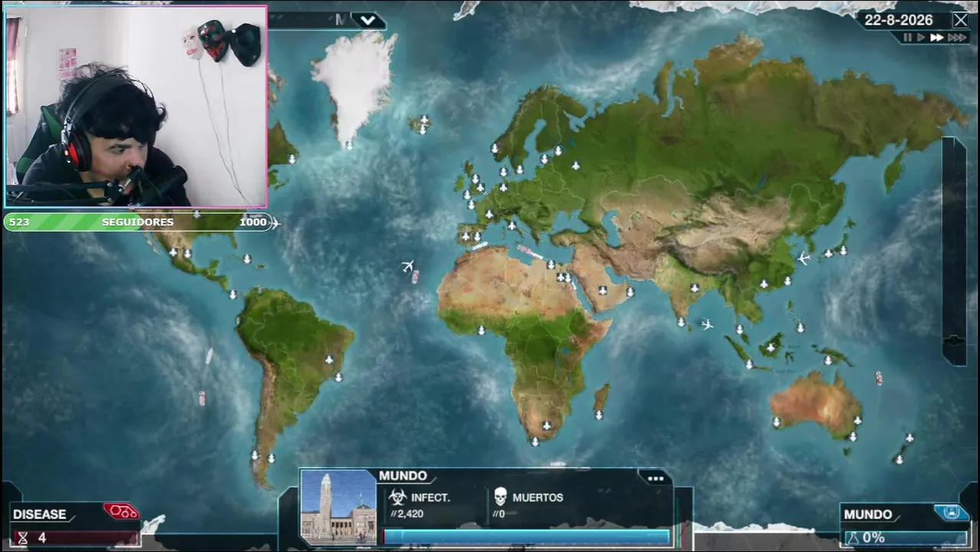Close the game with the X by the date
The width and height of the screenshot is (980, 552).
960,20
